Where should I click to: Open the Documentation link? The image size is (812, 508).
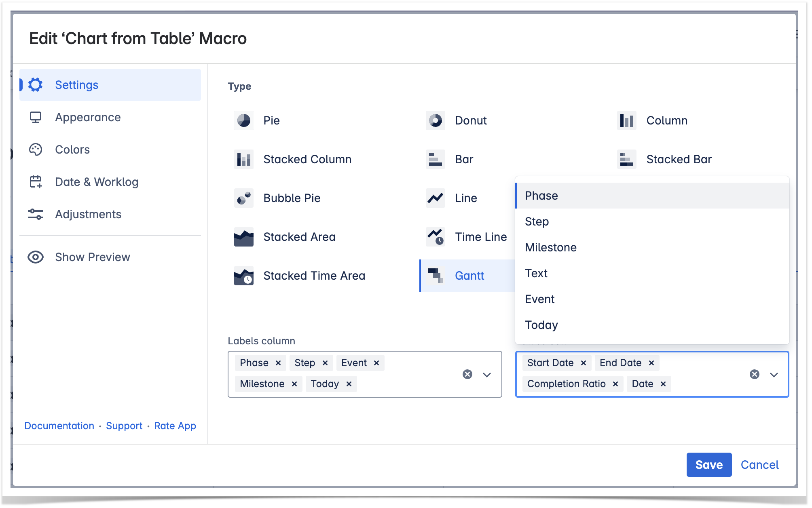click(59, 426)
